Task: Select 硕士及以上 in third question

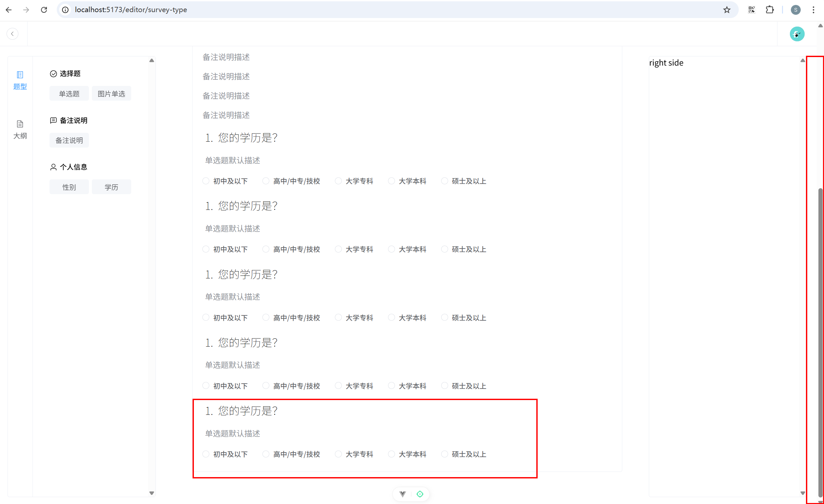Action: 444,317
